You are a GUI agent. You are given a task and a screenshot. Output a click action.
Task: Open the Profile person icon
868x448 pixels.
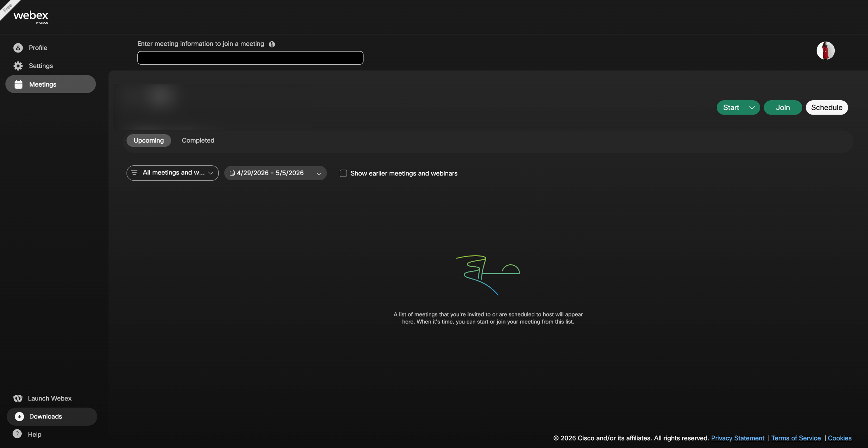18,48
